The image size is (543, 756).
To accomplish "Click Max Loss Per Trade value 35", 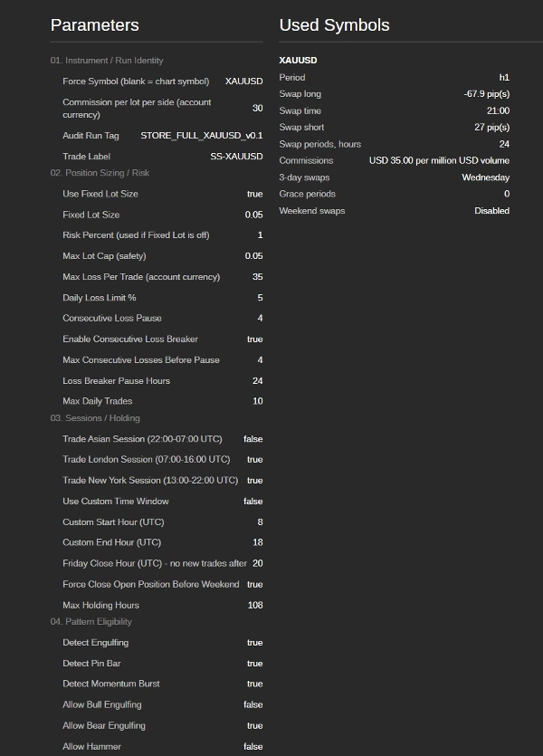I will (x=258, y=277).
